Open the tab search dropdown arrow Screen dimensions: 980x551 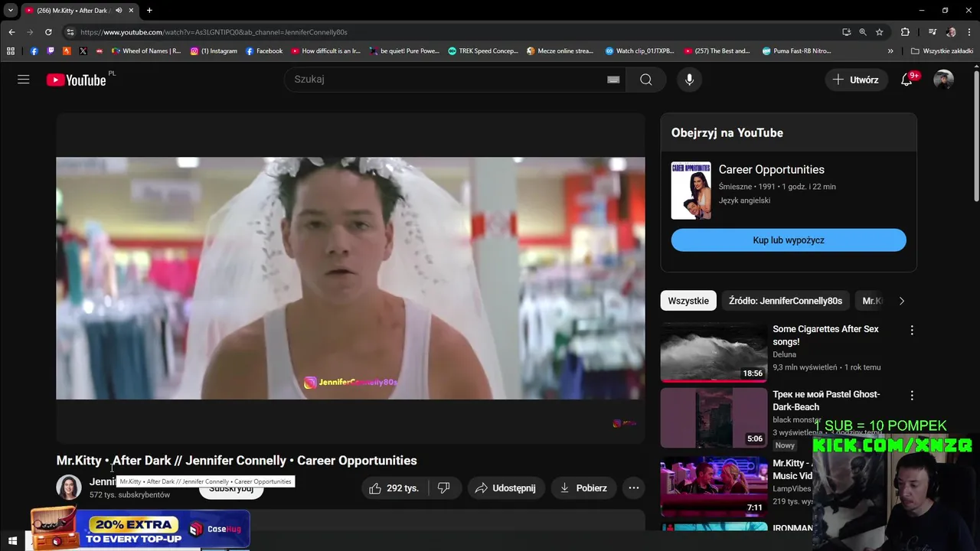11,11
